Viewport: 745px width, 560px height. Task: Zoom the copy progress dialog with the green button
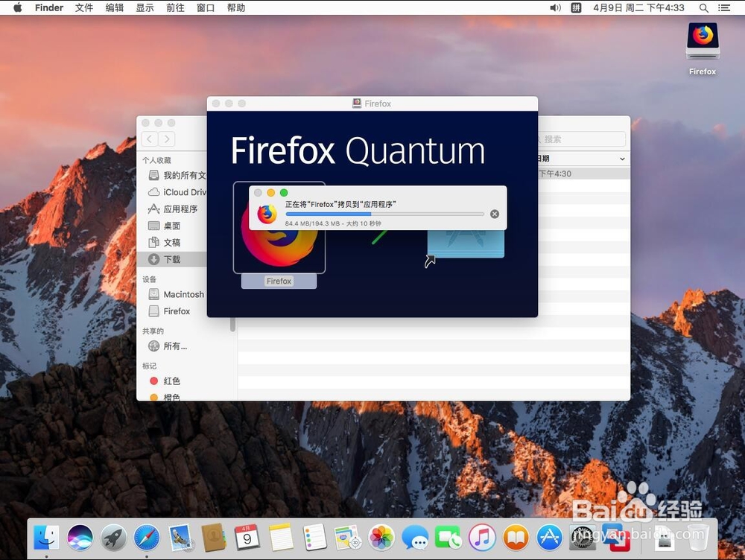(x=284, y=192)
